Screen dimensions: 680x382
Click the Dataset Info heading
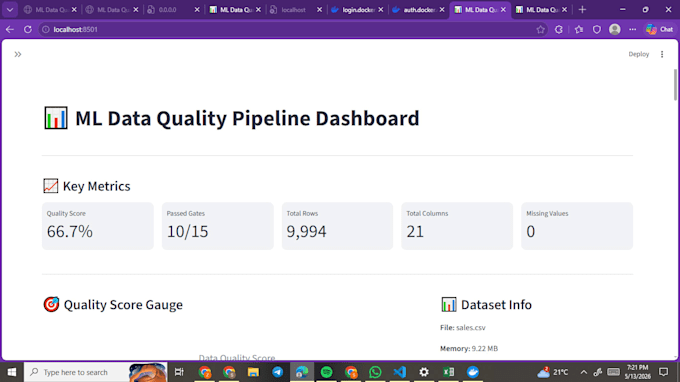point(496,305)
